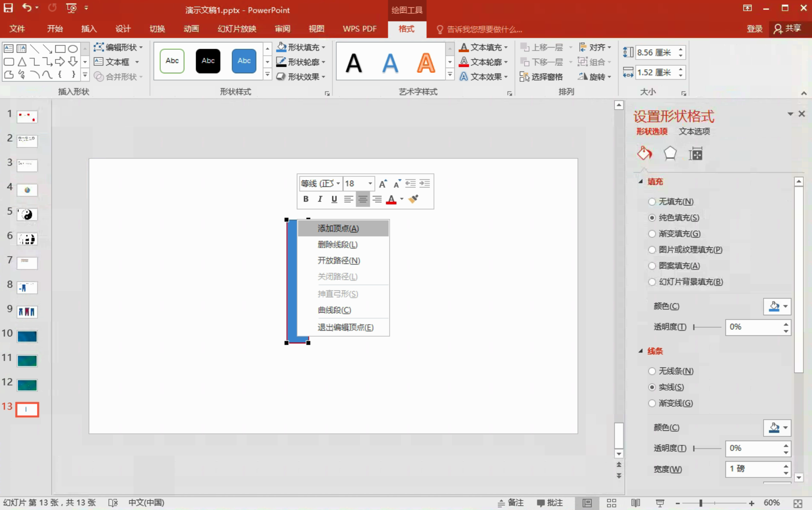Open the Effects pentagon icon in format pane

tap(670, 153)
